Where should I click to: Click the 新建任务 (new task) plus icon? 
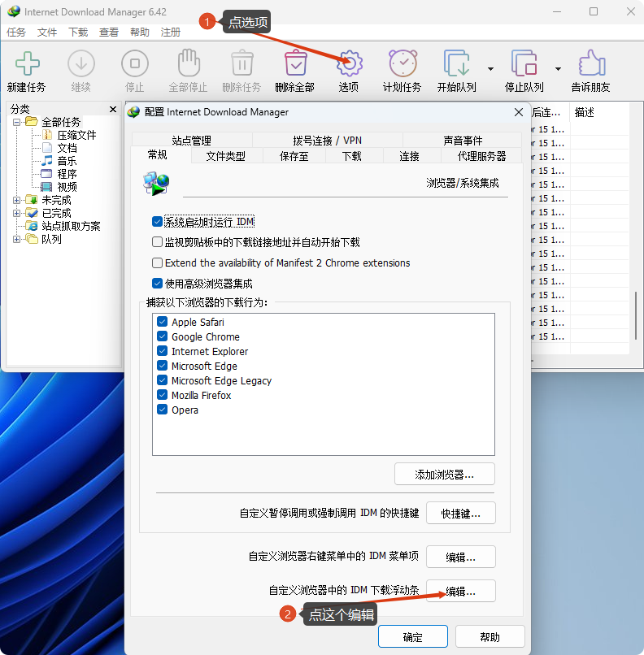(26, 64)
